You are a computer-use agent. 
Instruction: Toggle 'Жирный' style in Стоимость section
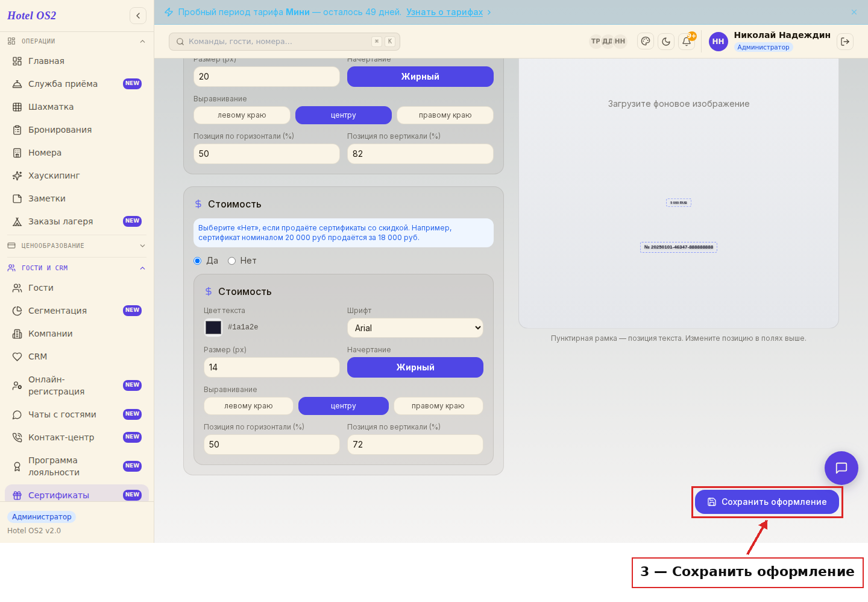[415, 367]
